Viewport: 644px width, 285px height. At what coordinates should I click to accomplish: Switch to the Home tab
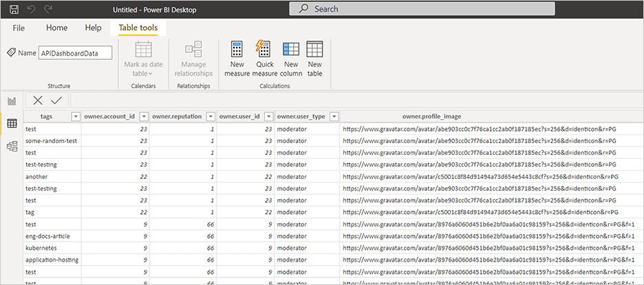click(x=56, y=28)
